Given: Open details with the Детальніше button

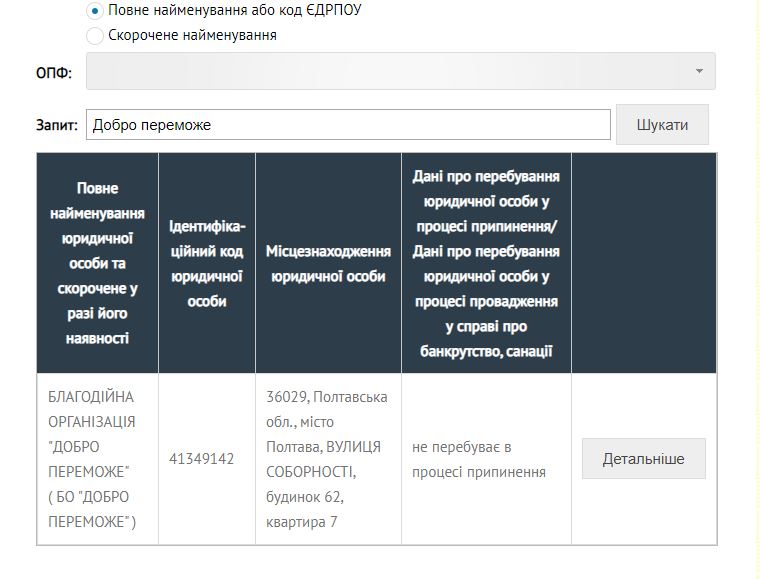Looking at the screenshot, I should tap(643, 459).
